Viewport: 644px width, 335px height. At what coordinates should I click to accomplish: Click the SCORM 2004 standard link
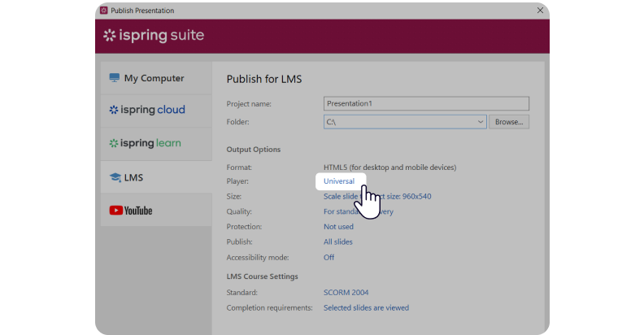click(x=346, y=292)
